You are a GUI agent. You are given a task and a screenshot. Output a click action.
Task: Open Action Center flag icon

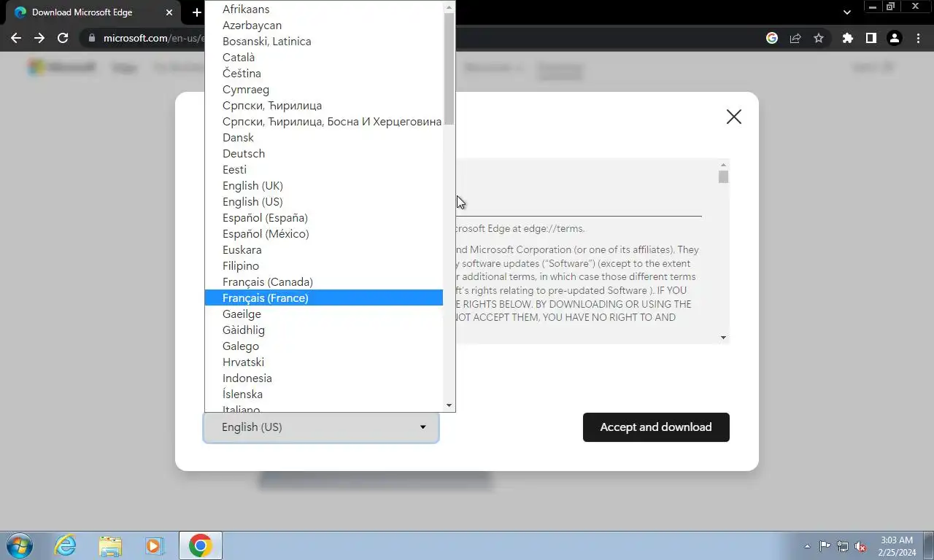(825, 546)
